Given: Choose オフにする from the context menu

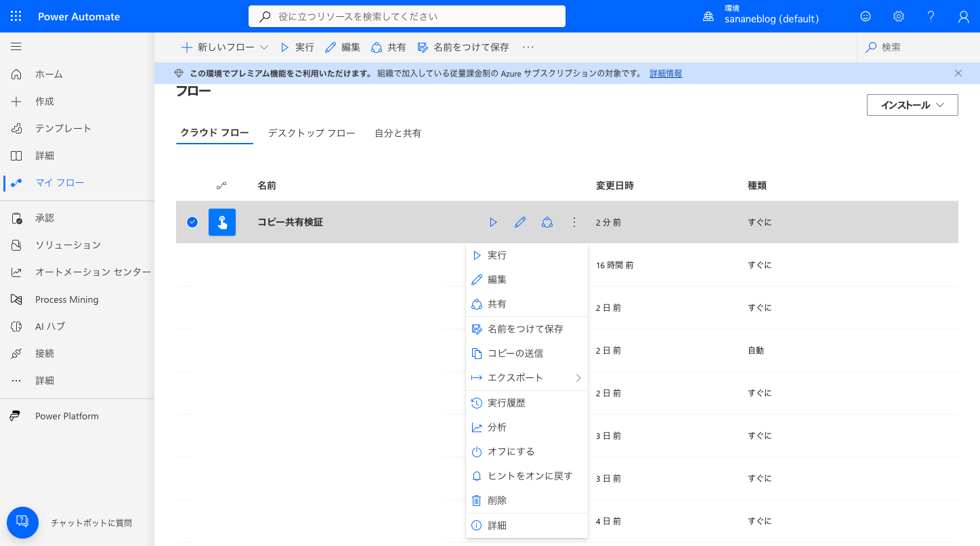Looking at the screenshot, I should (x=527, y=452).
